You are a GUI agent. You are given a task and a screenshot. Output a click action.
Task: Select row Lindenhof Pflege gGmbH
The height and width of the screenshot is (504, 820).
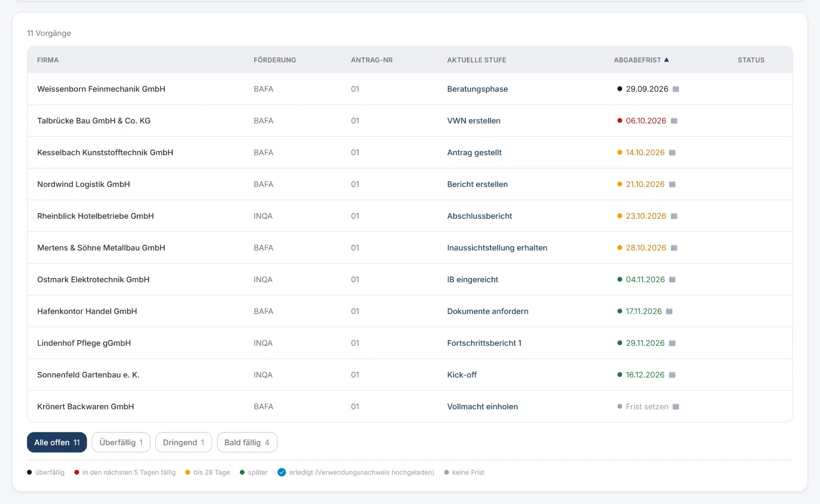tap(410, 343)
